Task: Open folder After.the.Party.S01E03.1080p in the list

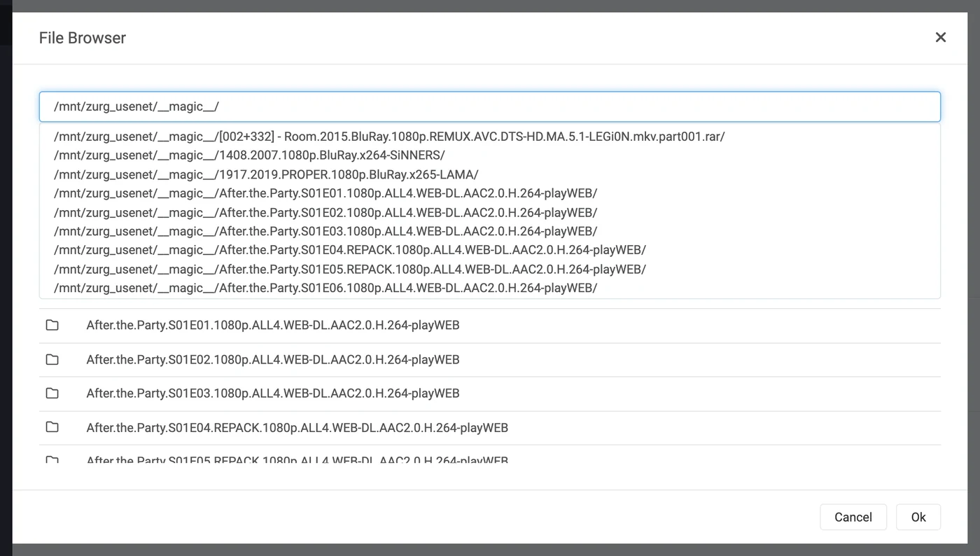Action: tap(490, 394)
